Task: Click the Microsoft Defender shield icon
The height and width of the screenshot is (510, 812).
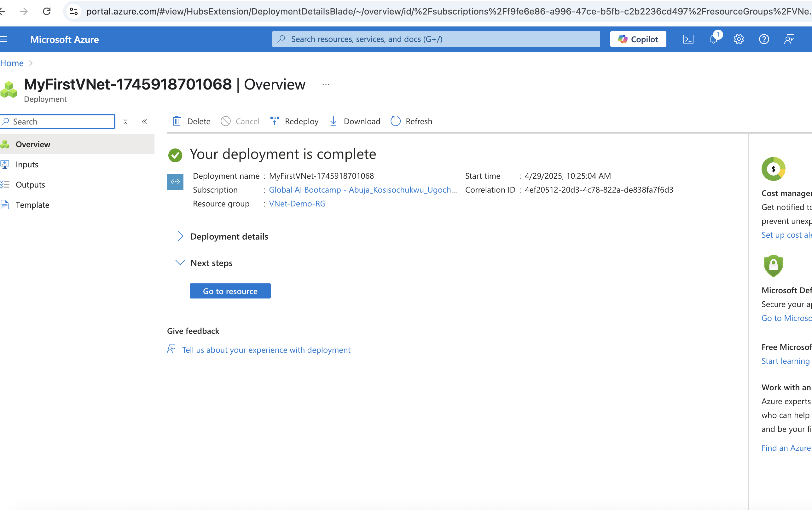Action: click(x=773, y=266)
